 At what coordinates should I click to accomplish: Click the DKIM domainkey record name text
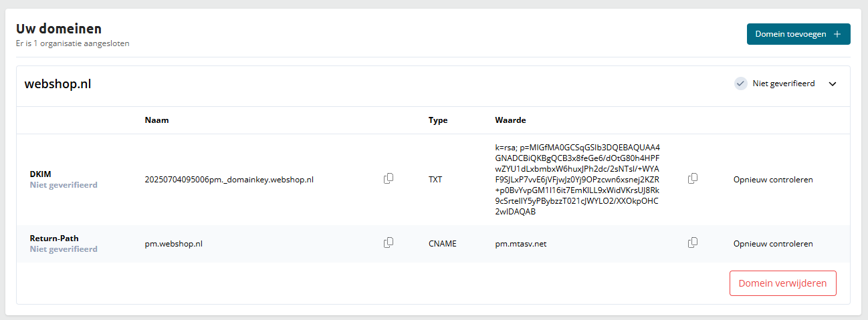coord(229,180)
